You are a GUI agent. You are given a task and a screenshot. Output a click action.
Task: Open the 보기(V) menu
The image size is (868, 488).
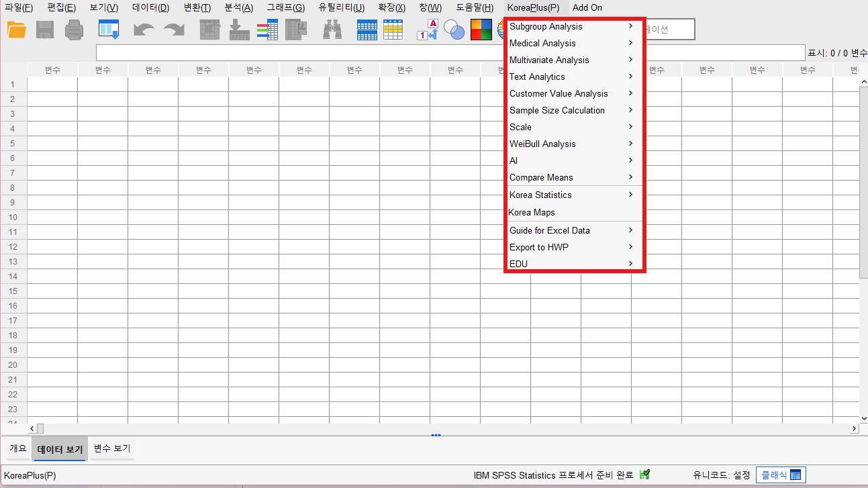(104, 7)
